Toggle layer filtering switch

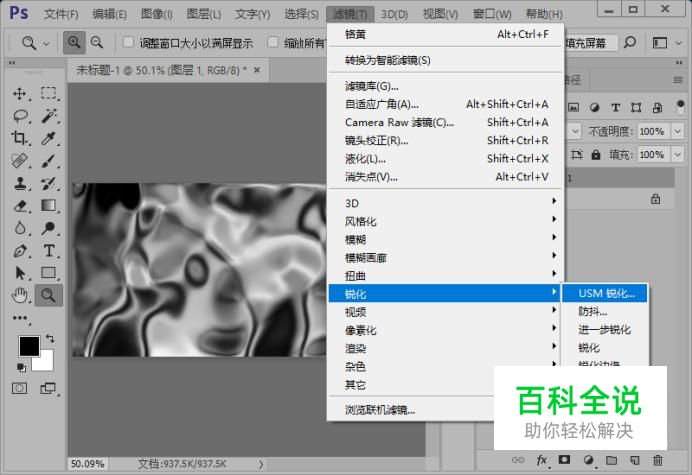tap(680, 108)
